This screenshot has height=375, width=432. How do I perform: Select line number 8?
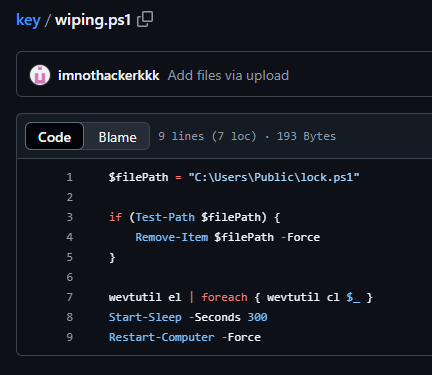(x=69, y=317)
